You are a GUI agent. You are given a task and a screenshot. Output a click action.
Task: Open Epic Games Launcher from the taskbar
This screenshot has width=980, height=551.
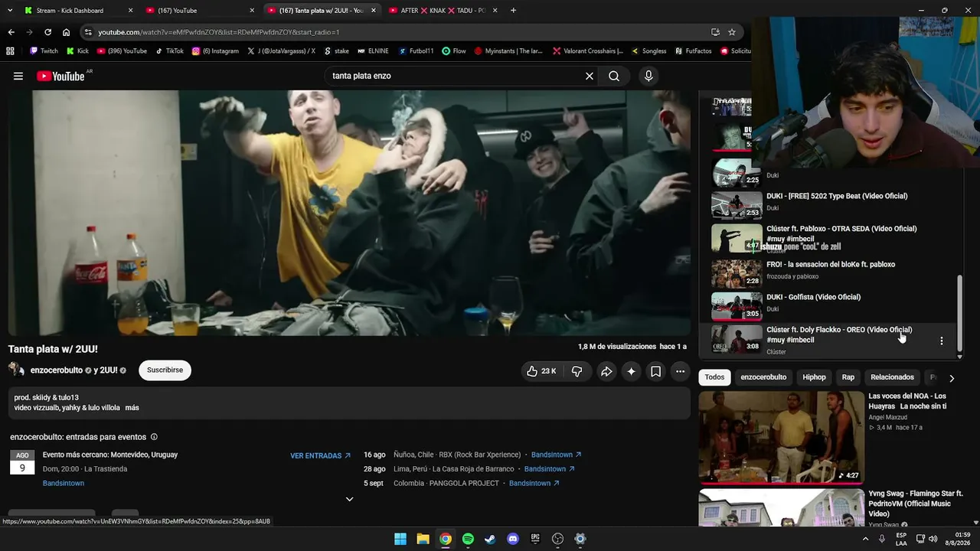(535, 539)
